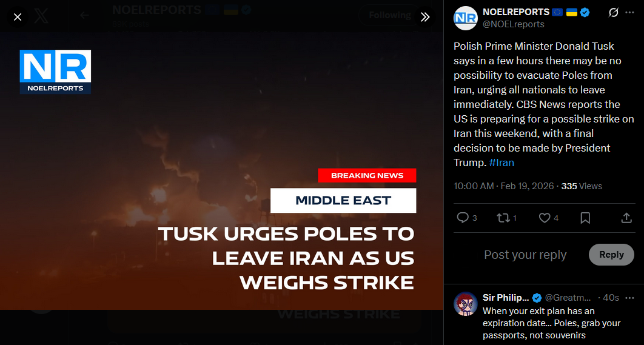Viewport: 644px width, 345px height.
Task: Repost this tweet using the retweet icon
Action: click(506, 218)
